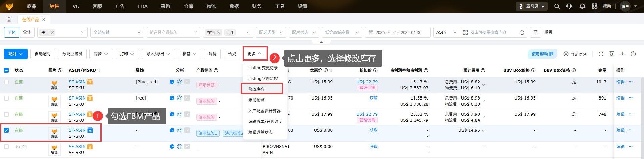Open the ASIN search type dropdown
Viewport: 644px width, 159px height.
(447, 32)
